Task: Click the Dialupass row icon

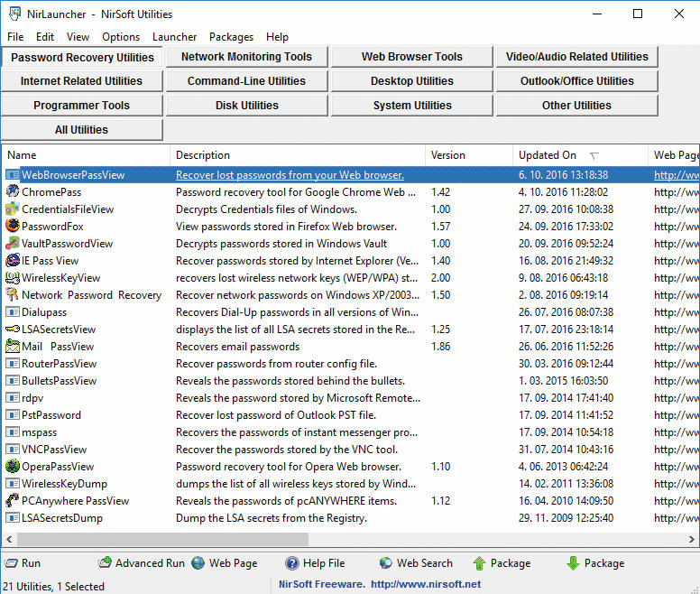Action: (x=13, y=311)
